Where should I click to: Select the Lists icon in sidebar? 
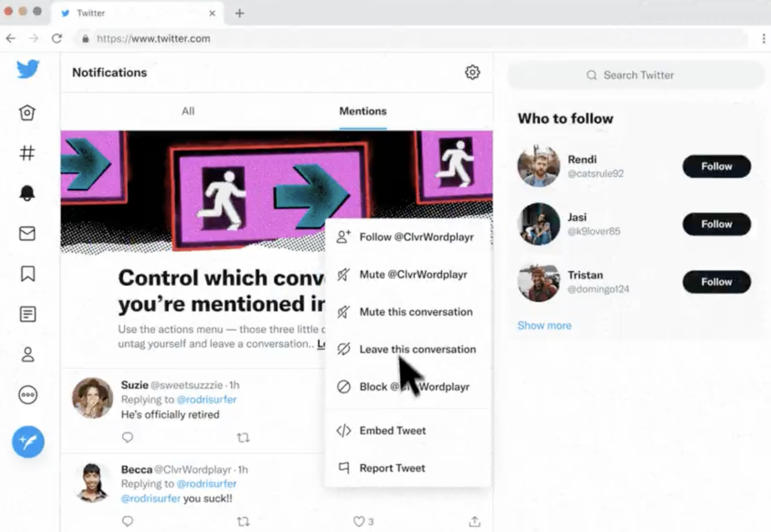coord(28,314)
